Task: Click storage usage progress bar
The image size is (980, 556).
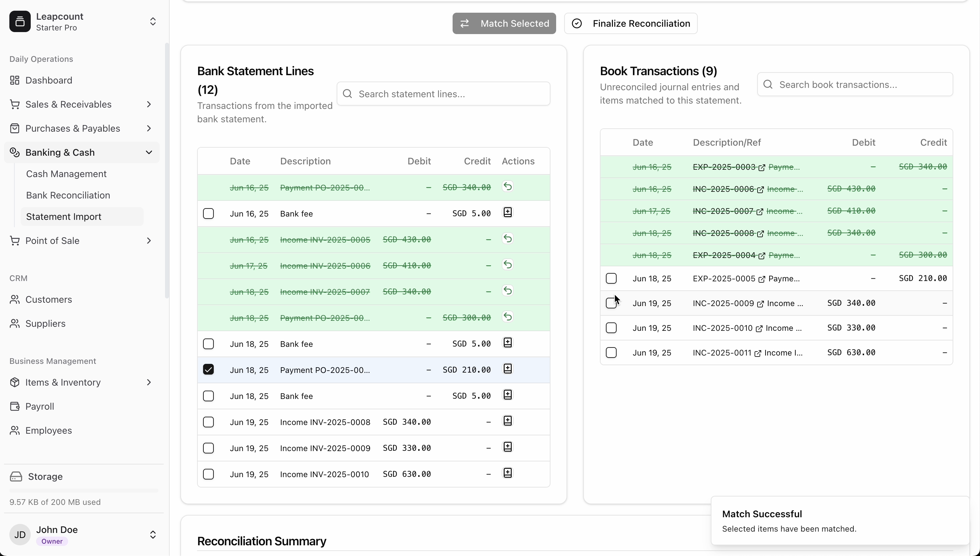Action: [84, 490]
